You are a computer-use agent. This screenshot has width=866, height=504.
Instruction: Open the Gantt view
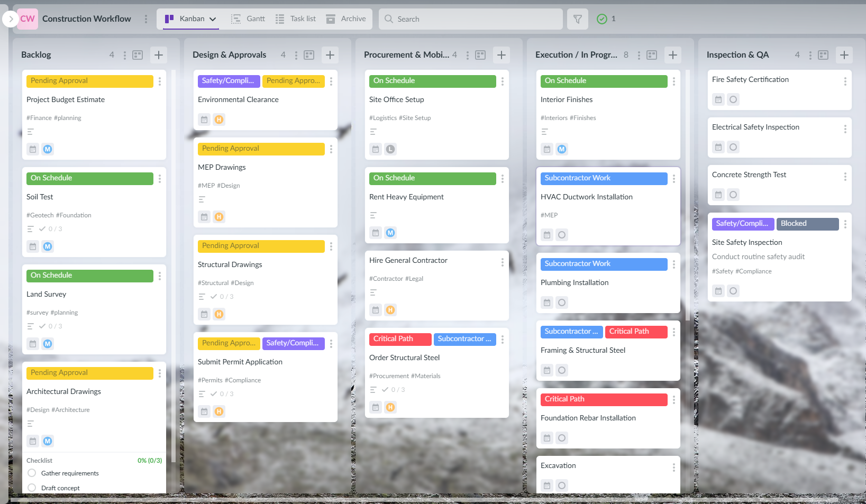(x=247, y=19)
